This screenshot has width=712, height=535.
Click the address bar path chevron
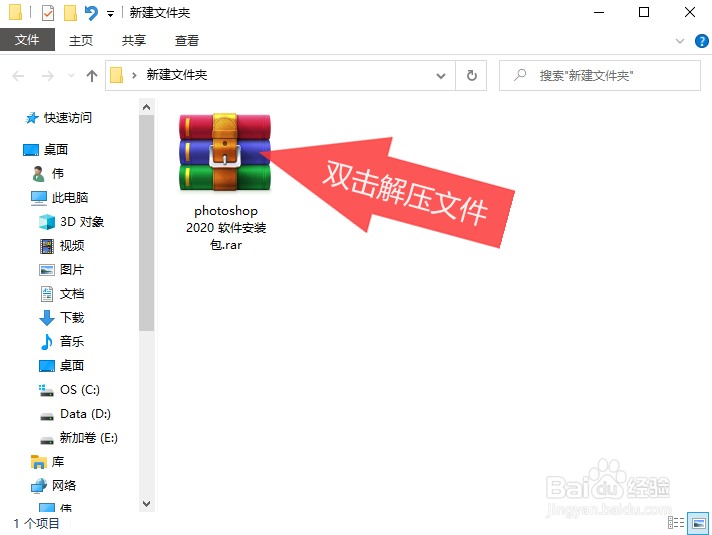pyautogui.click(x=134, y=75)
